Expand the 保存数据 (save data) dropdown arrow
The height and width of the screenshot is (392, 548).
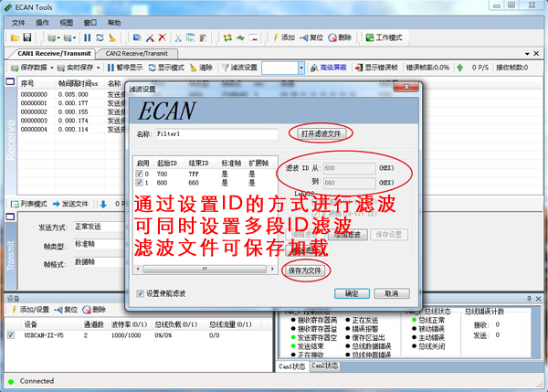[x=55, y=68]
